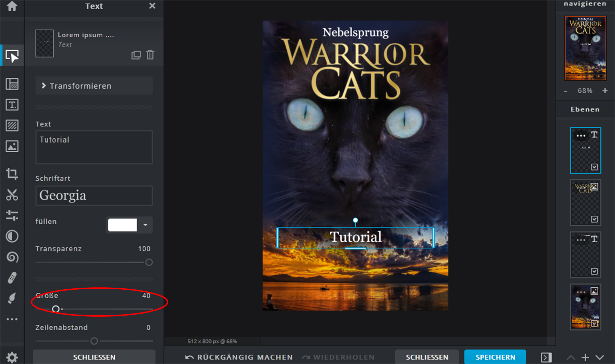Move layer down with arrow

coord(600,358)
